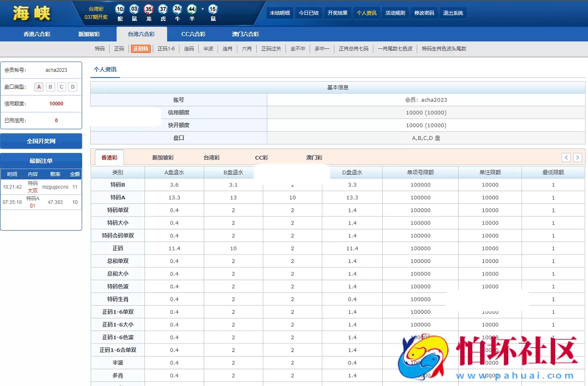
Task: Open the CC彩 odds tab
Action: tap(261, 157)
